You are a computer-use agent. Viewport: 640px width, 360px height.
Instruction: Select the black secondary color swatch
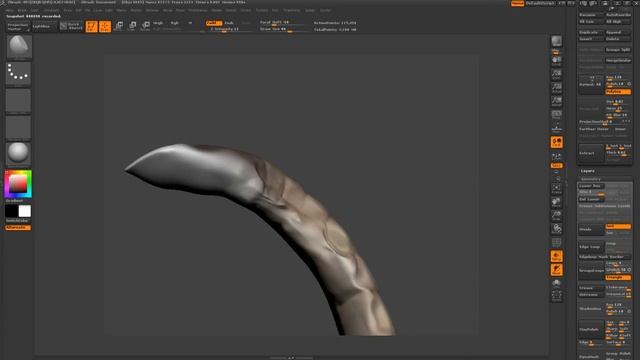pos(11,211)
